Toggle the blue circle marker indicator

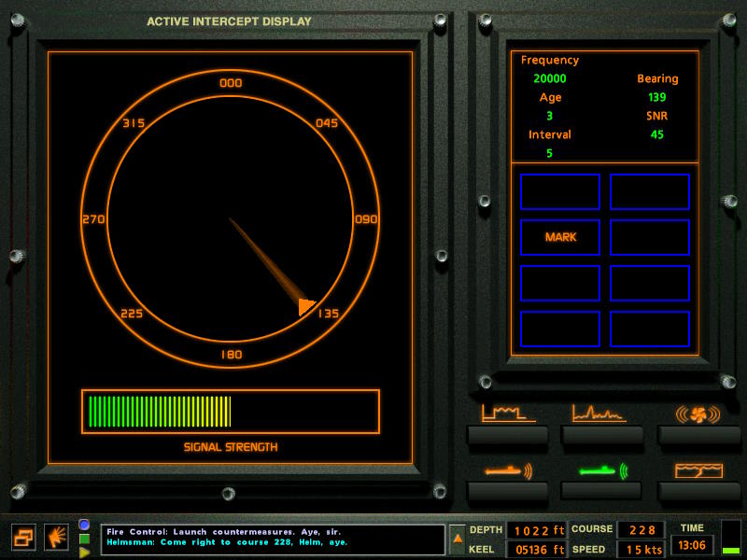[x=84, y=525]
